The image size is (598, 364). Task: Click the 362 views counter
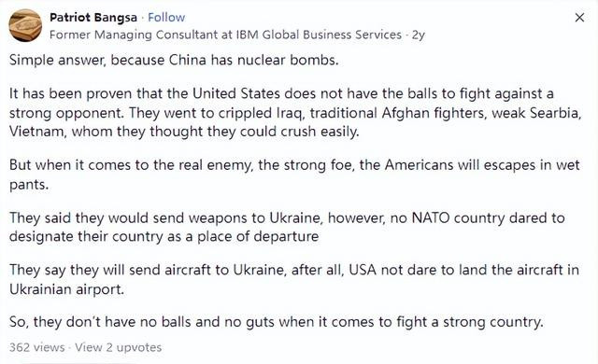pyautogui.click(x=37, y=347)
